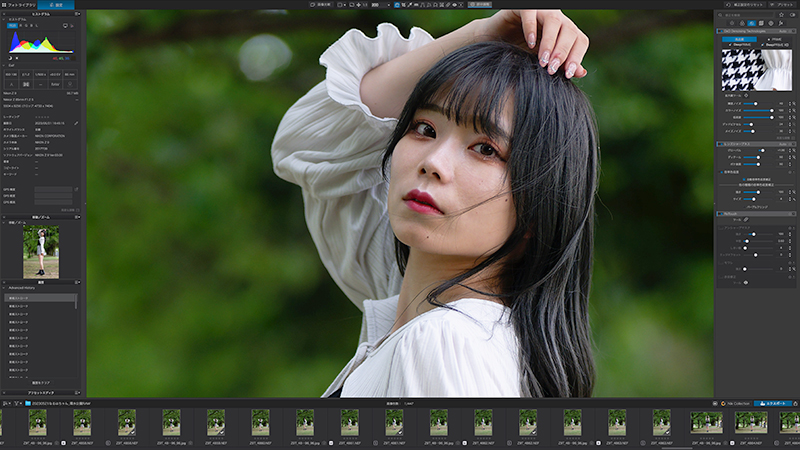Click the search corrections field in right panel
The width and height of the screenshot is (800, 450).
pyautogui.click(x=745, y=15)
